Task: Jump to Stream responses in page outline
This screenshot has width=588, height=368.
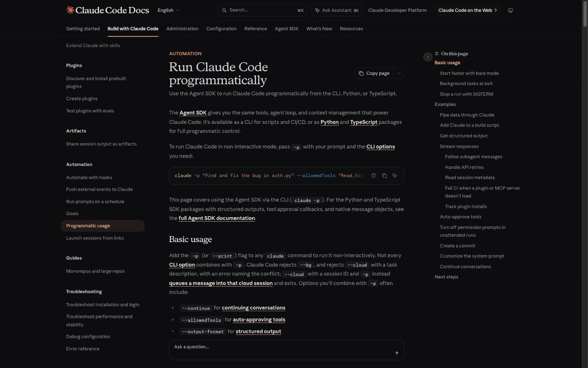Action: pyautogui.click(x=459, y=146)
